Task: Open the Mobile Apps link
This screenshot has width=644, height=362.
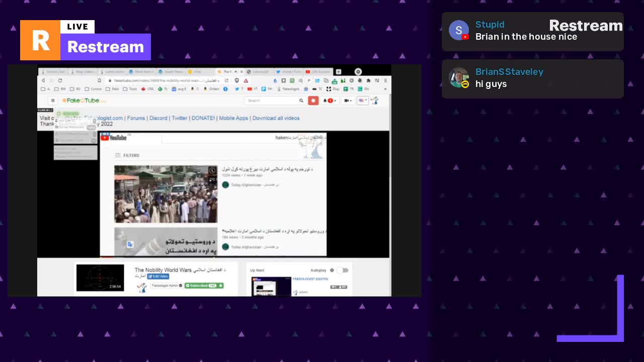Action: (233, 118)
